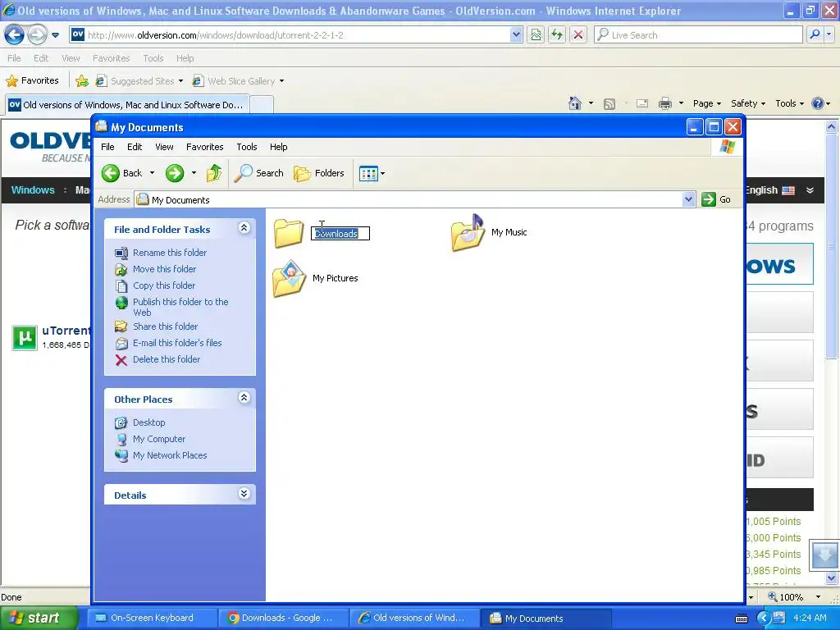Screen dimensions: 840x630
Task: Click IE refresh button
Action: 557,34
